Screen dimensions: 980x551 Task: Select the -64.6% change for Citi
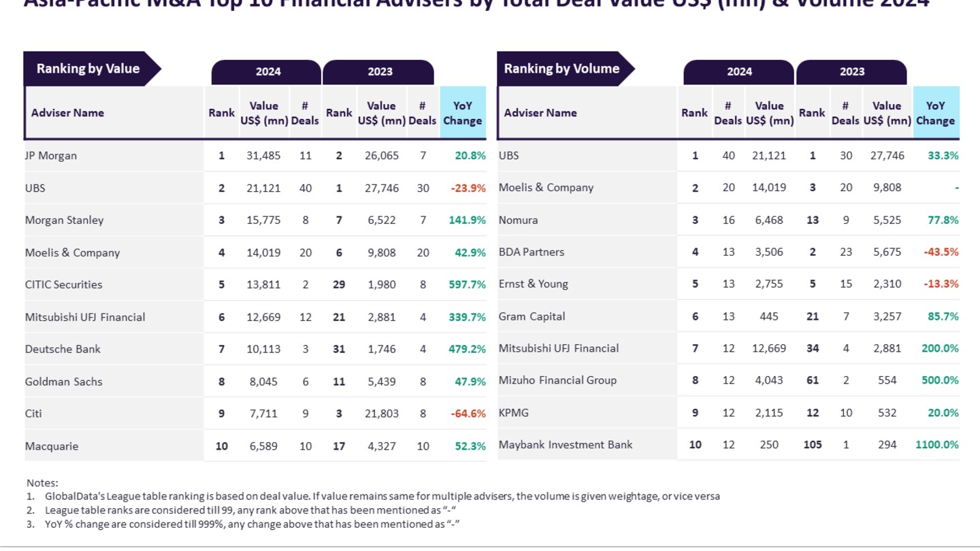(468, 414)
